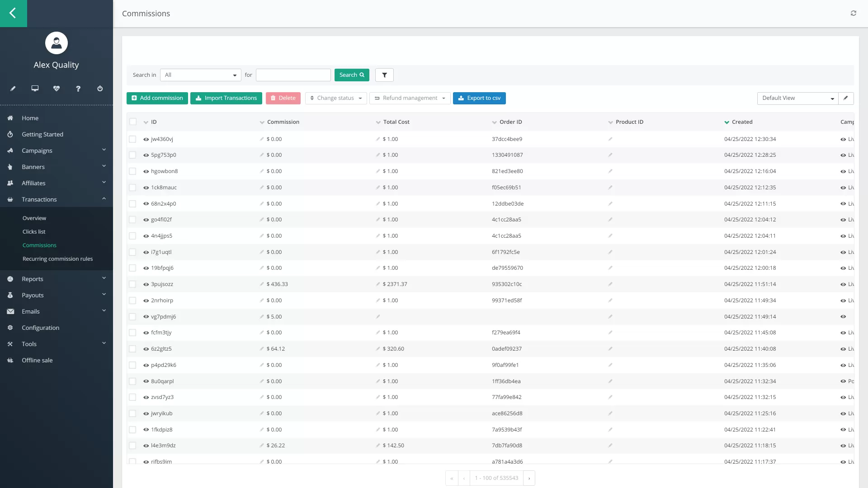Click the eye icon next to vg7pdmj6
The width and height of the screenshot is (868, 488).
(x=145, y=316)
